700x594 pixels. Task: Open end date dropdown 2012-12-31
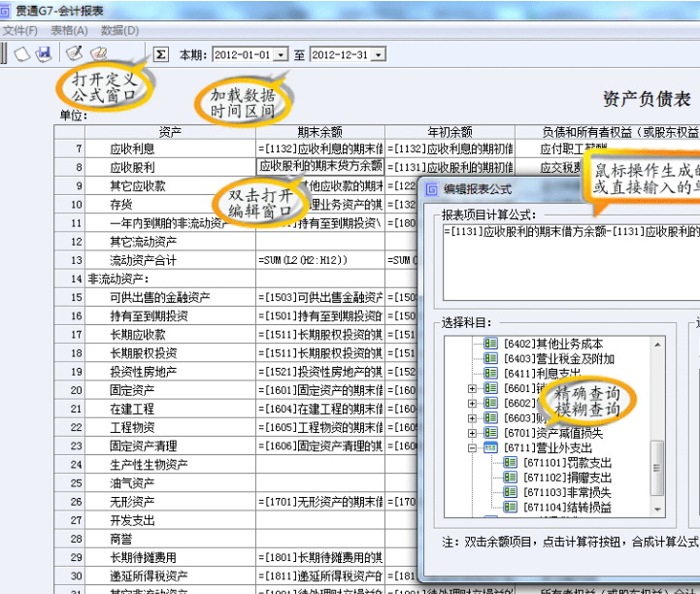[x=378, y=55]
